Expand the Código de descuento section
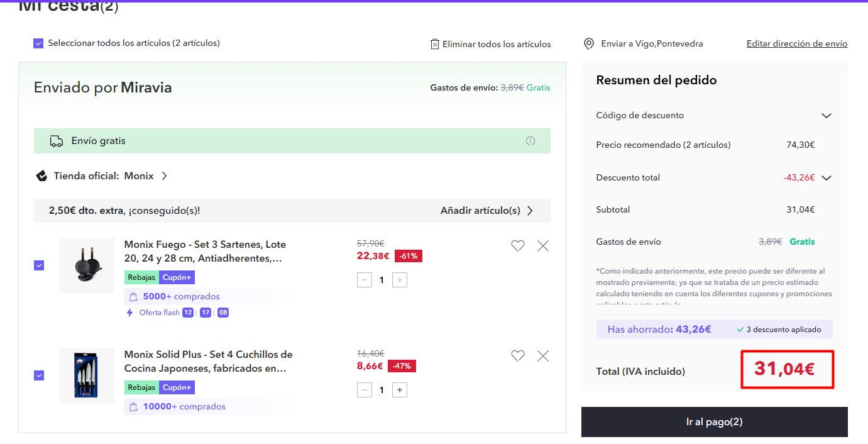The image size is (868, 444). (827, 116)
